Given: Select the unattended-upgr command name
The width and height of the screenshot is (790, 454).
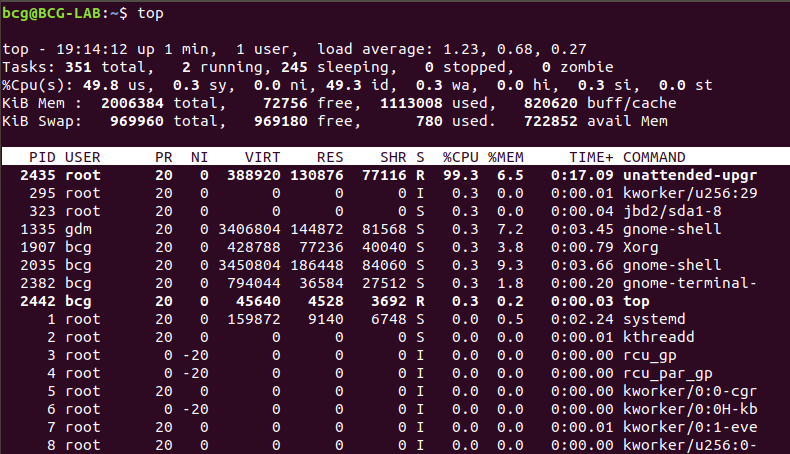Looking at the screenshot, I should 690,175.
